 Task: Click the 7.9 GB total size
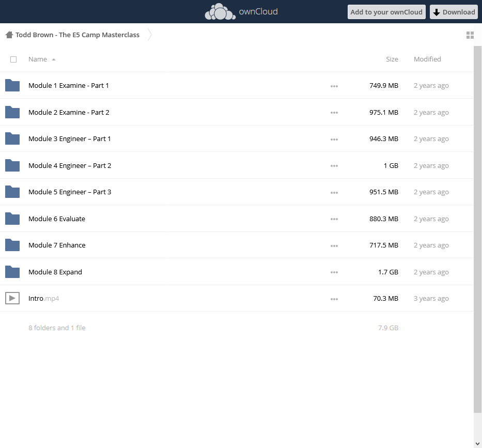coord(388,328)
